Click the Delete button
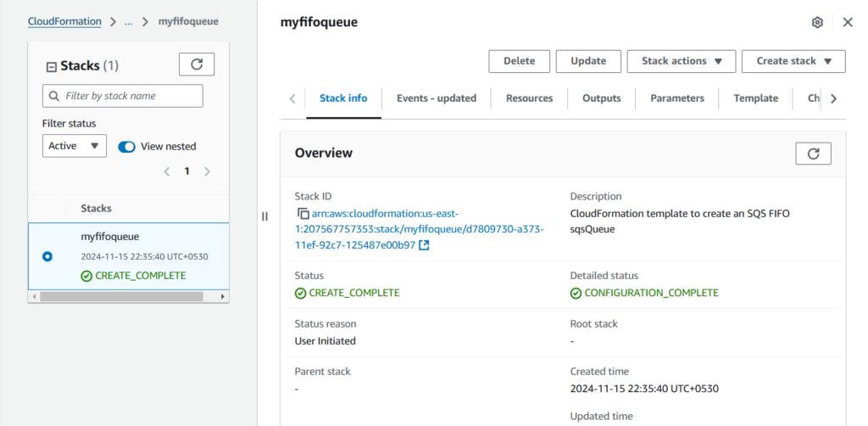Screen dimensions: 868x426 (x=519, y=61)
